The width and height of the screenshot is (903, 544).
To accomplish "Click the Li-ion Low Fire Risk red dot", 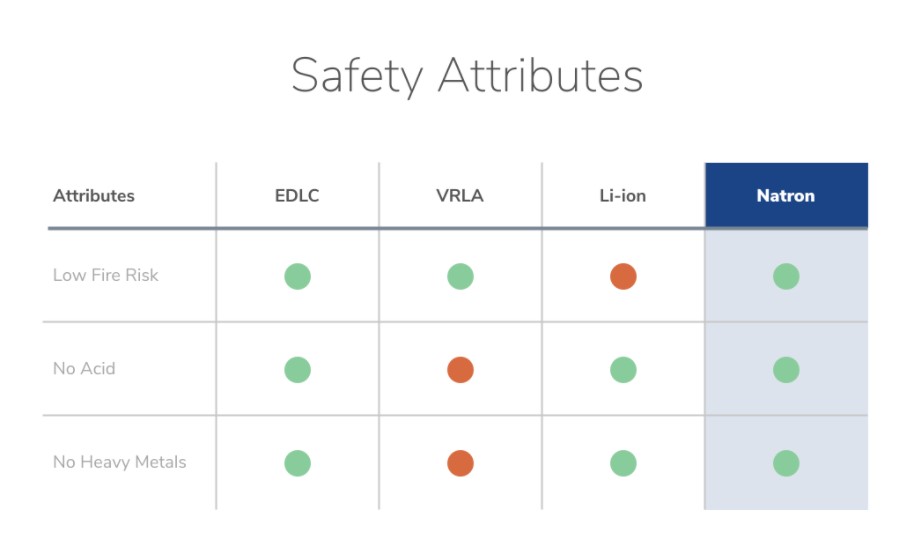I will pyautogui.click(x=623, y=276).
